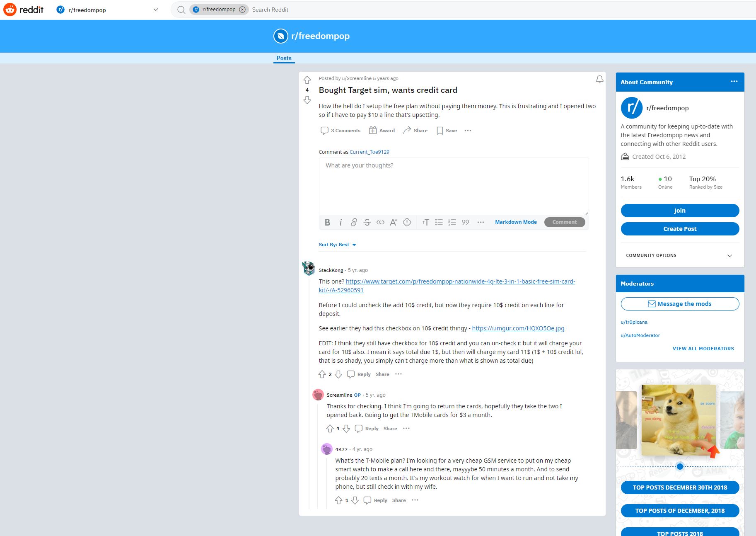
Task: Click the Create Post button
Action: 680,229
